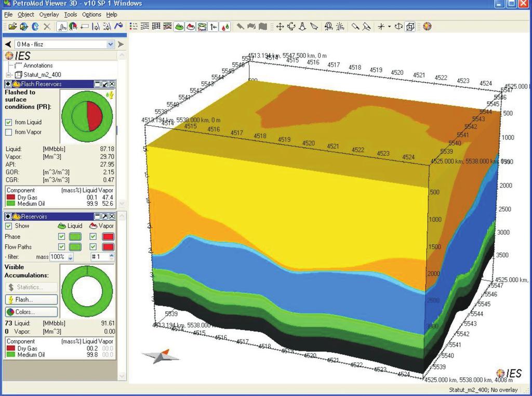The height and width of the screenshot is (396, 532).
Task: Check the 'from Vapor' checkbox
Action: coord(9,132)
